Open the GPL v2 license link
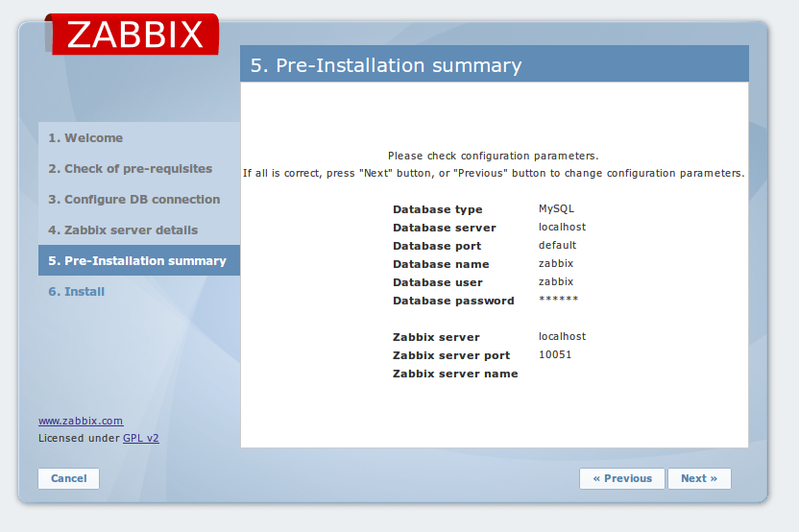799x532 pixels. [x=140, y=438]
